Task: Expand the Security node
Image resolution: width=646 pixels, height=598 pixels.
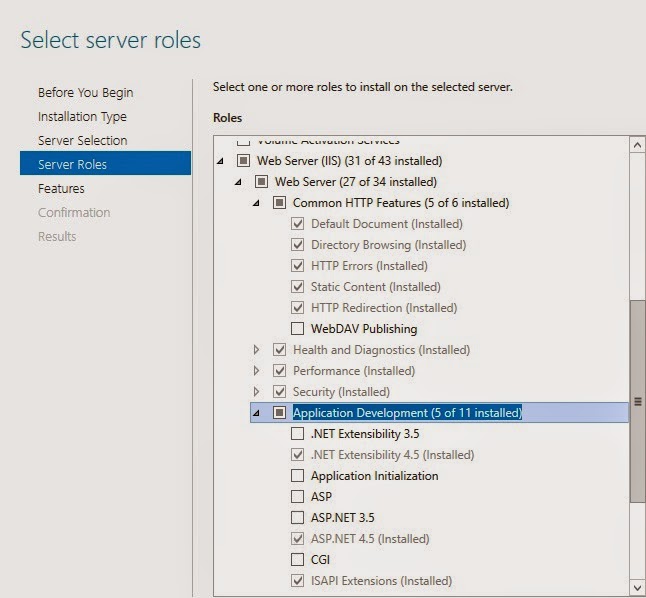Action: [256, 392]
